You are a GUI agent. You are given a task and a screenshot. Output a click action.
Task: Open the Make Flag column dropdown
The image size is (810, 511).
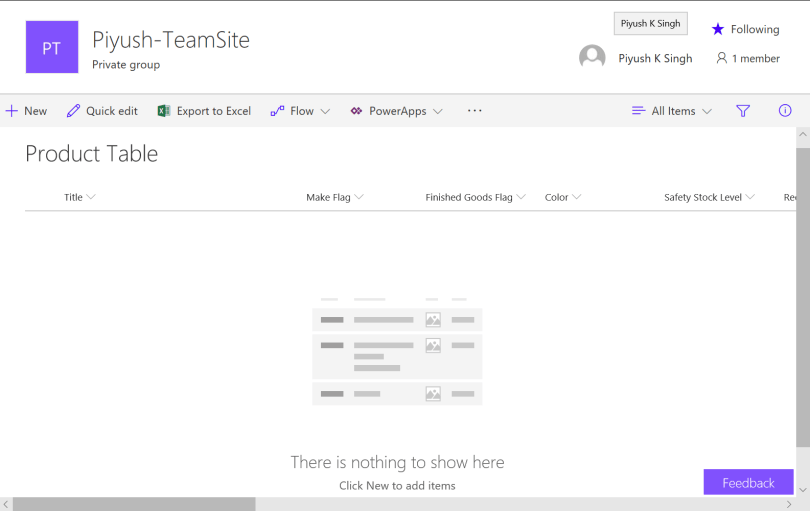[x=359, y=197]
